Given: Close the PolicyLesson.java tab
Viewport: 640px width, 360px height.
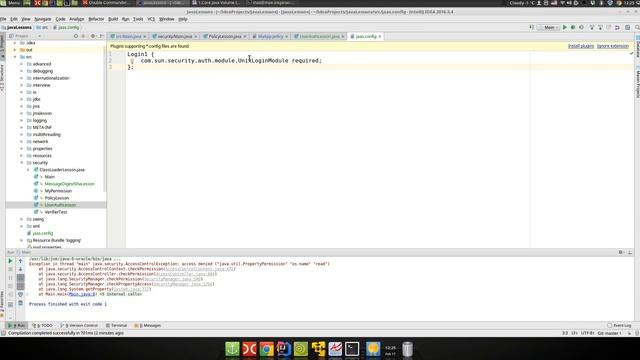Looking at the screenshot, I should click(x=245, y=36).
